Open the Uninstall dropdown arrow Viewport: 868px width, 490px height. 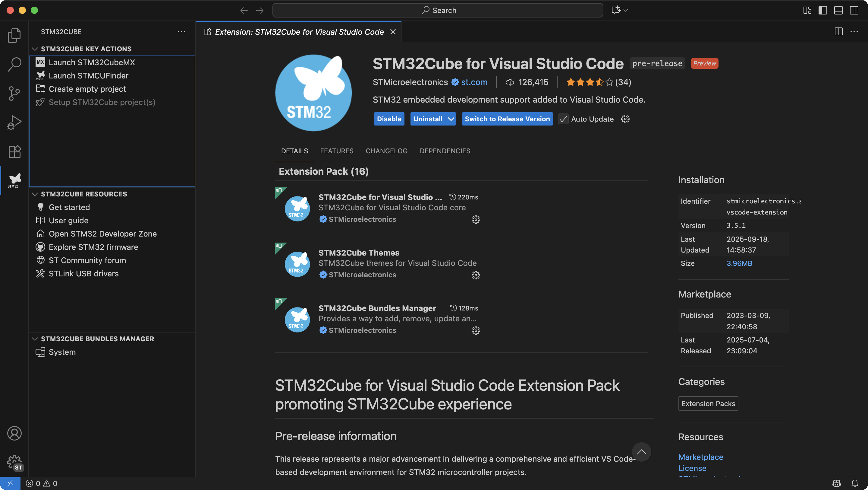[451, 119]
